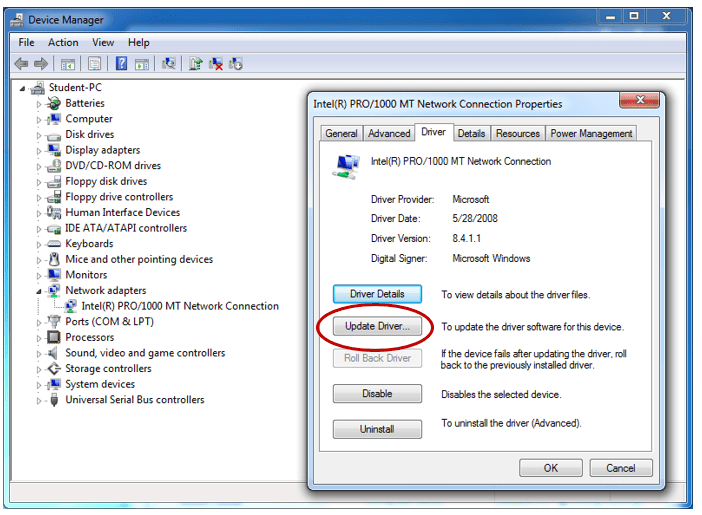This screenshot has height=515, width=702.
Task: Click the network adapter icon in Properties dialog
Action: click(346, 166)
